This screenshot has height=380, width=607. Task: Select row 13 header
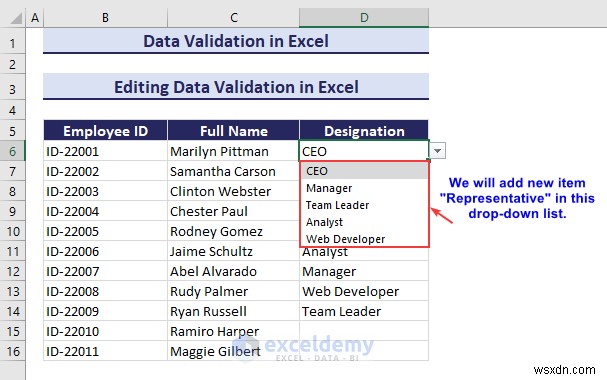click(x=12, y=291)
